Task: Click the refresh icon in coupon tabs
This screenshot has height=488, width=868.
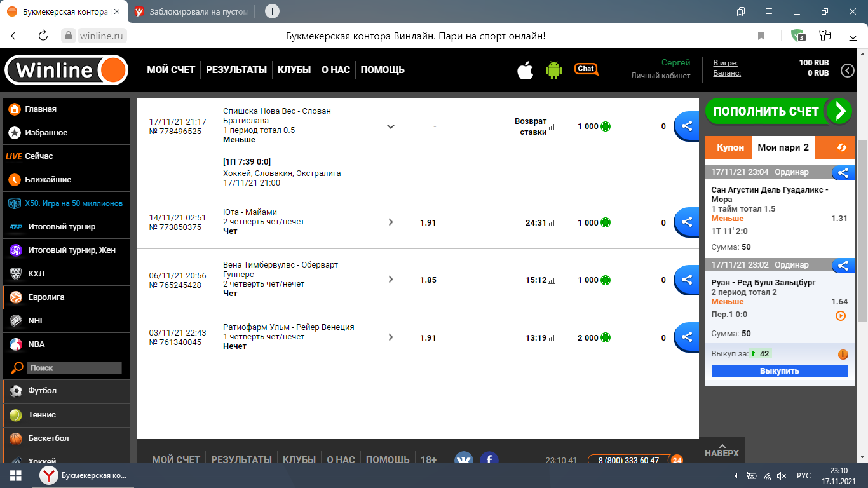Action: (841, 147)
